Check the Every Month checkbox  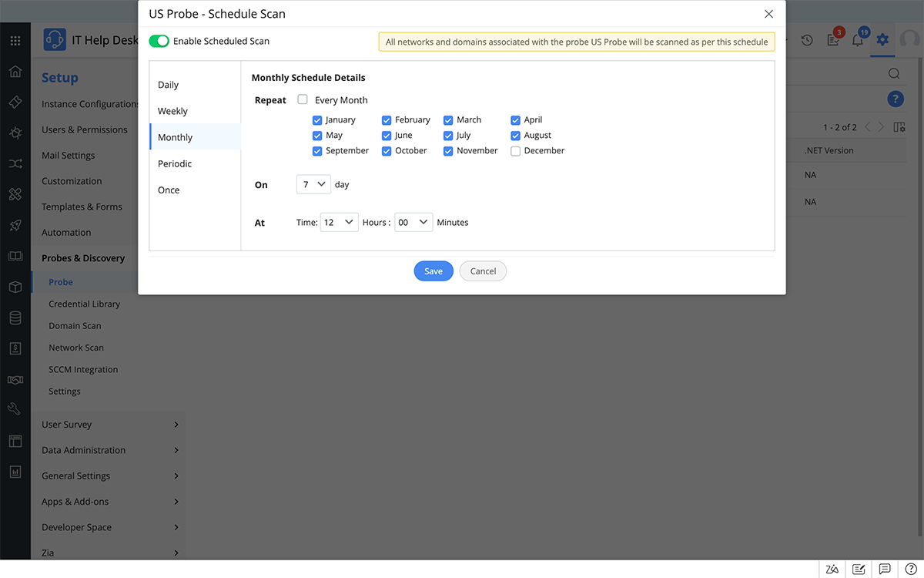pos(303,99)
